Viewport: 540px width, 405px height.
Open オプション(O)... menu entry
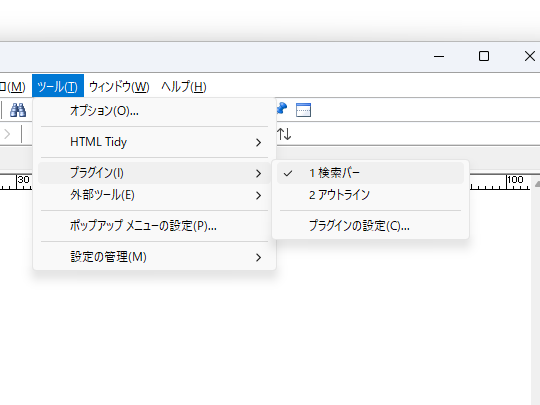coord(154,111)
